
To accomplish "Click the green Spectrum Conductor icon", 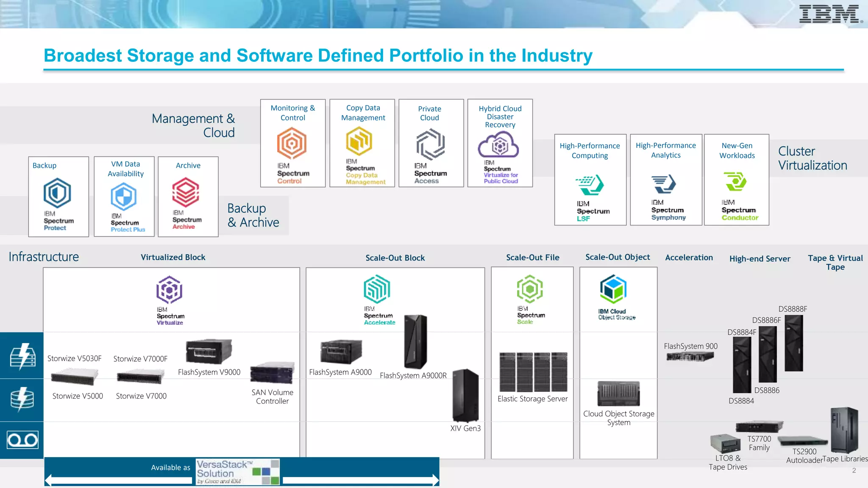I will (735, 182).
